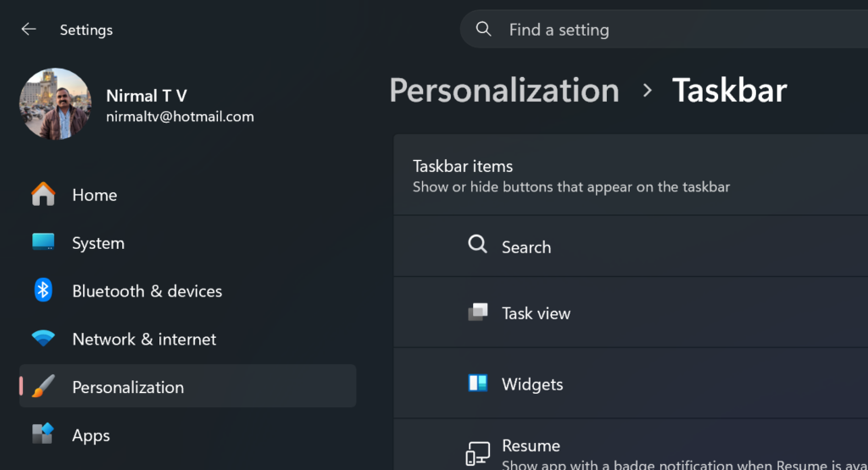Click the Apps icon in sidebar

tap(42, 434)
